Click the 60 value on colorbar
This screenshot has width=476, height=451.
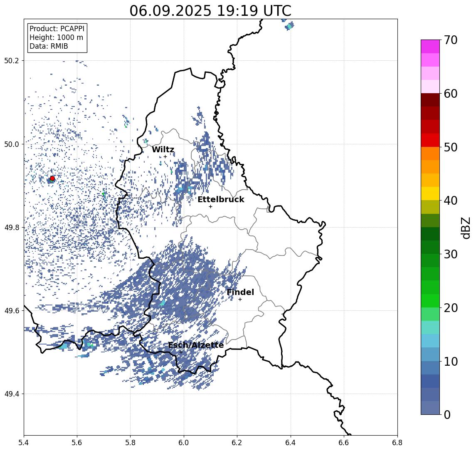451,94
